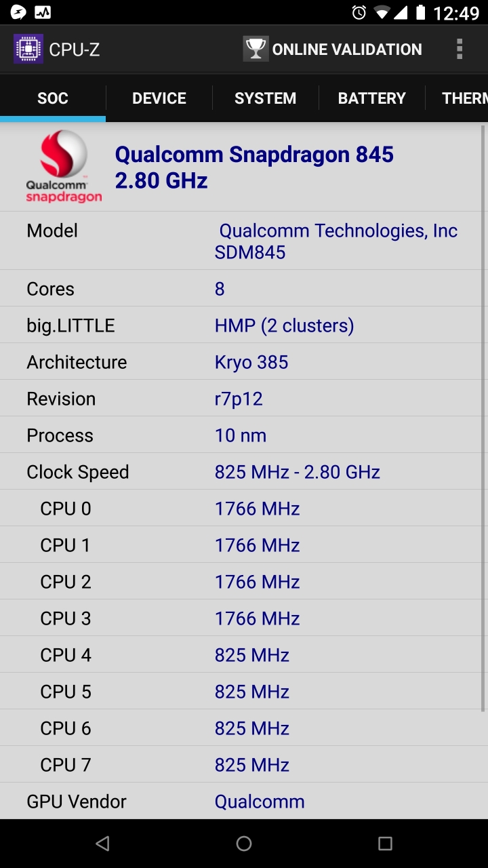This screenshot has height=868, width=488.
Task: Tap the CPU-Z app chip icon
Action: pos(28,49)
